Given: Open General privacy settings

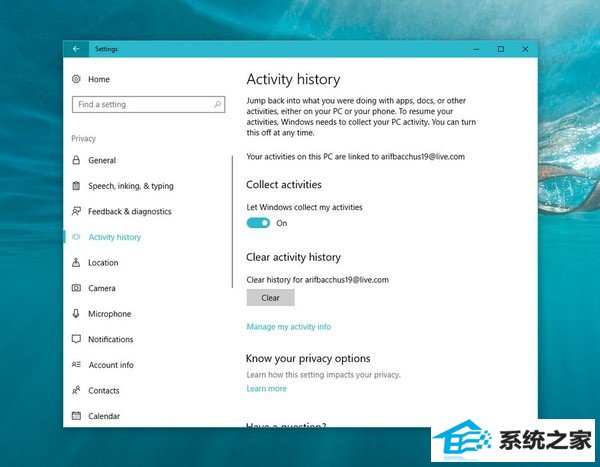Looking at the screenshot, I should pos(102,160).
